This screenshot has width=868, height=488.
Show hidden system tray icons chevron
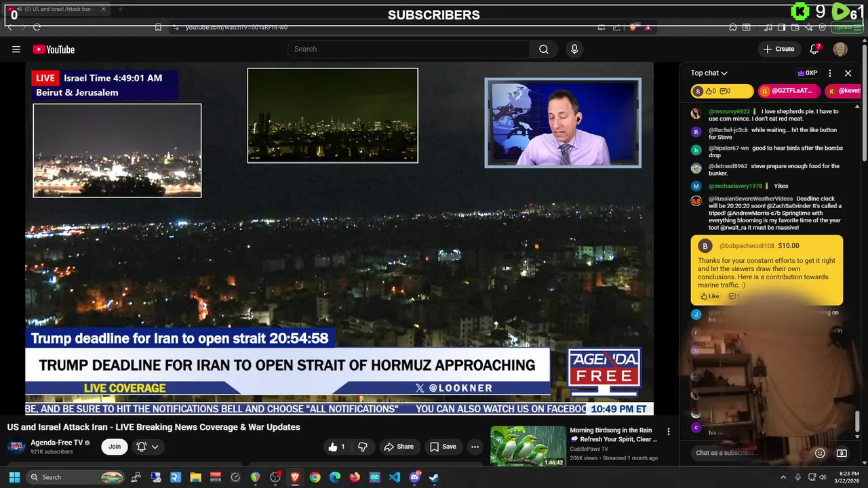783,477
